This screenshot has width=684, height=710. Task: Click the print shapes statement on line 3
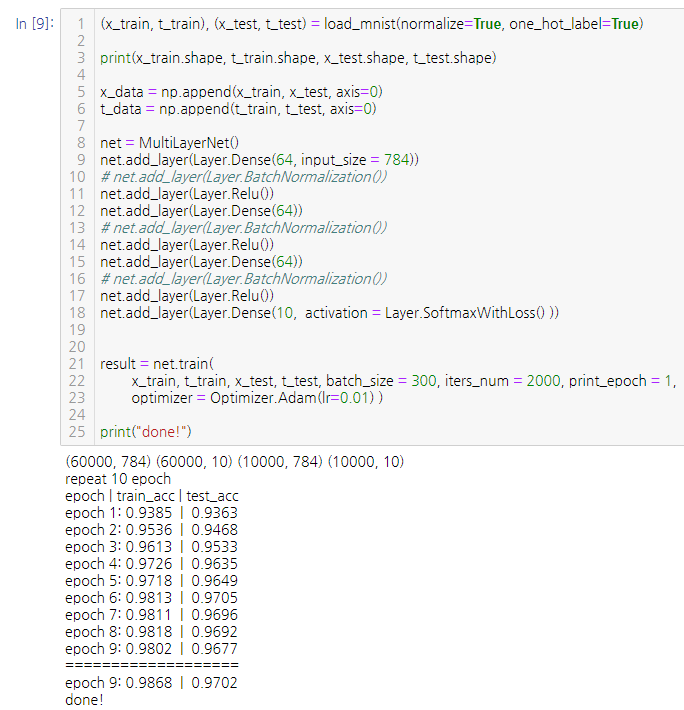point(296,58)
